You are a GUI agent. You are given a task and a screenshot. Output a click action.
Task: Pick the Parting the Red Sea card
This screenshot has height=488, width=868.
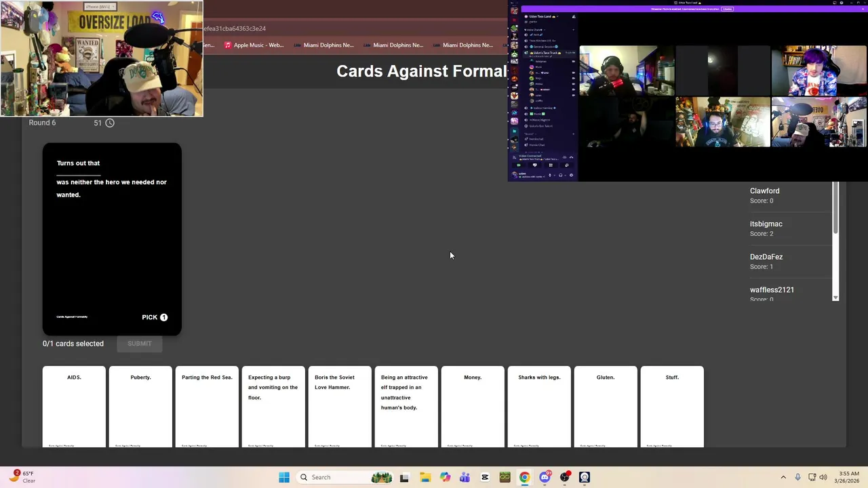(x=207, y=407)
